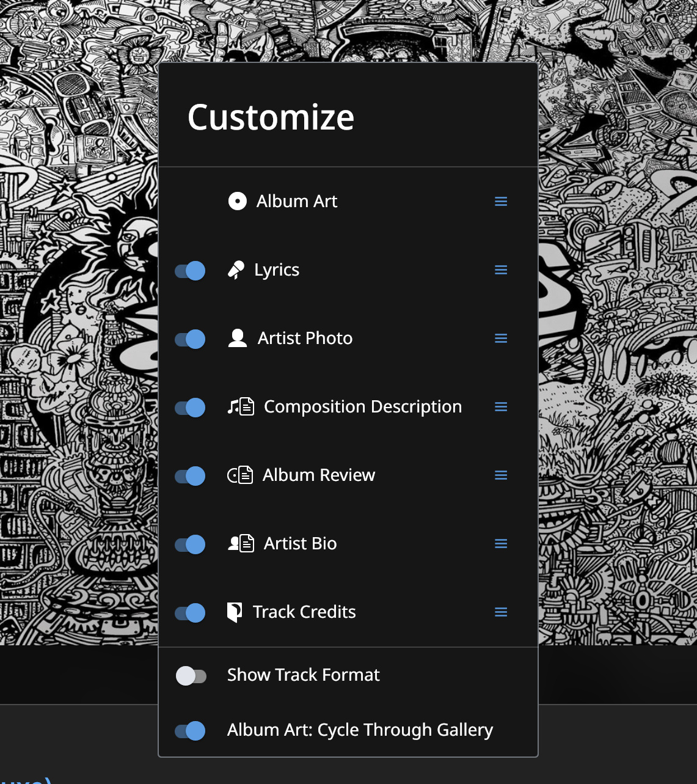Click the Lyrics microphone icon
The image size is (697, 784).
(236, 270)
